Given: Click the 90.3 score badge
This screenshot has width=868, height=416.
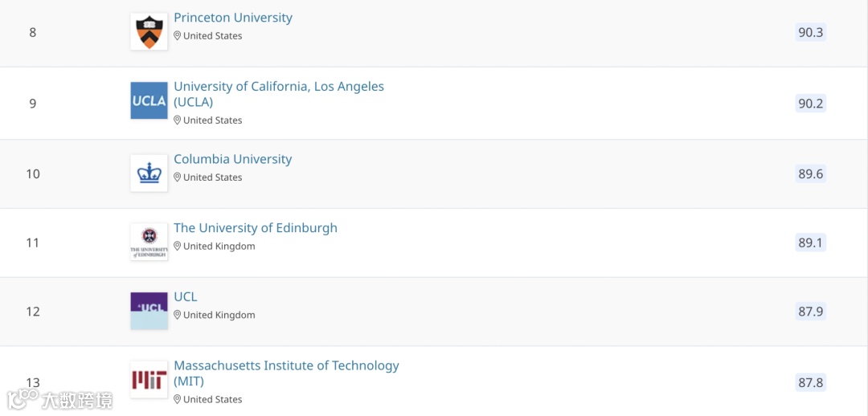Looking at the screenshot, I should click(810, 32).
